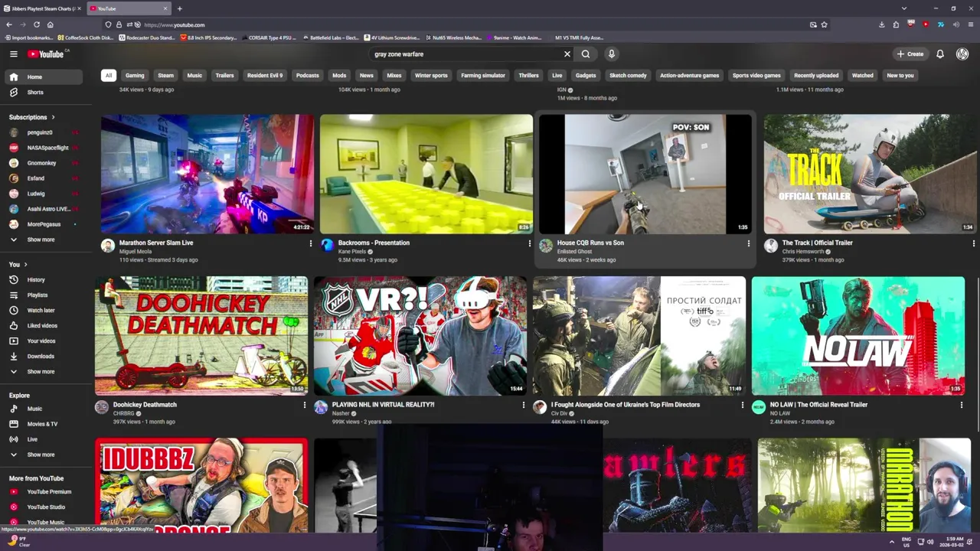The height and width of the screenshot is (551, 980).
Task: Select the Gaming filter chip
Action: 135,76
